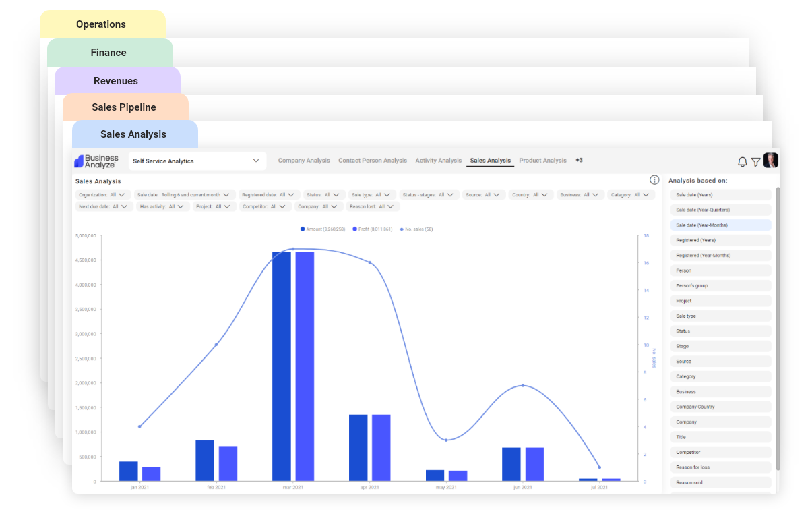Analyze by Competitor using the sidebar option

(x=720, y=452)
